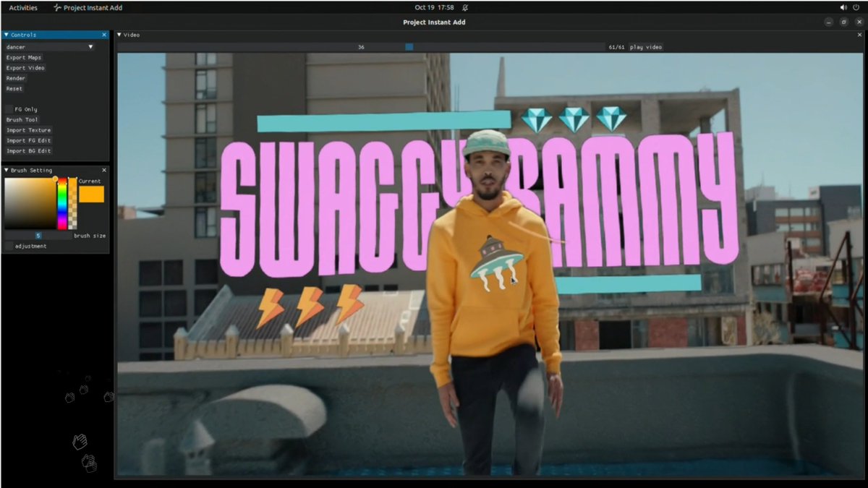The image size is (868, 488).
Task: Open the dancer dropdown menu
Action: (x=50, y=47)
